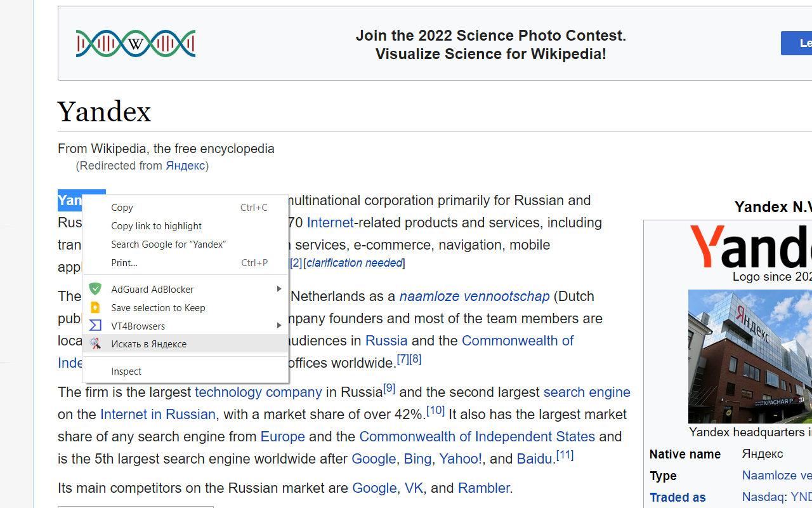Screen dimensions: 812x508
Task: Click the Yandex logo image in infobox
Action: 751,247
